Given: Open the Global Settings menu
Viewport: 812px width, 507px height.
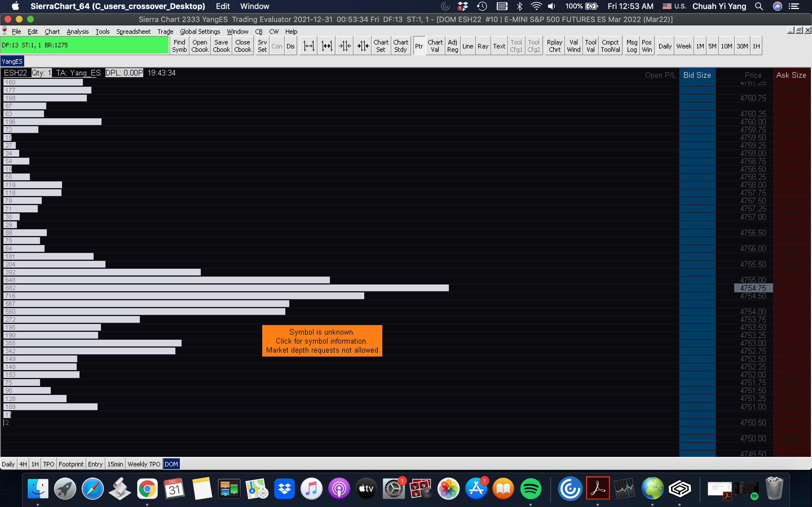Looking at the screenshot, I should tap(200, 32).
